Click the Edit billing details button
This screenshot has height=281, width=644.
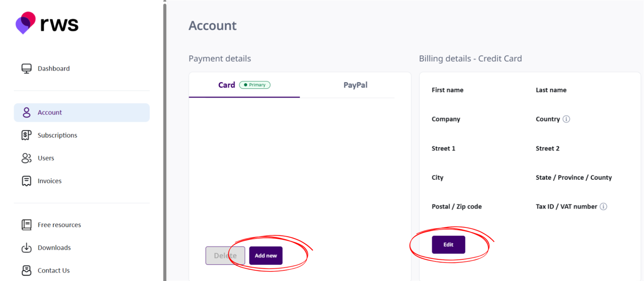coord(448,245)
